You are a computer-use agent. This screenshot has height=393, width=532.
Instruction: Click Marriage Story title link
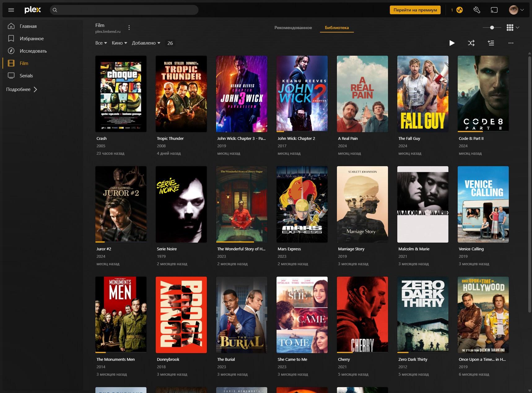pos(351,249)
